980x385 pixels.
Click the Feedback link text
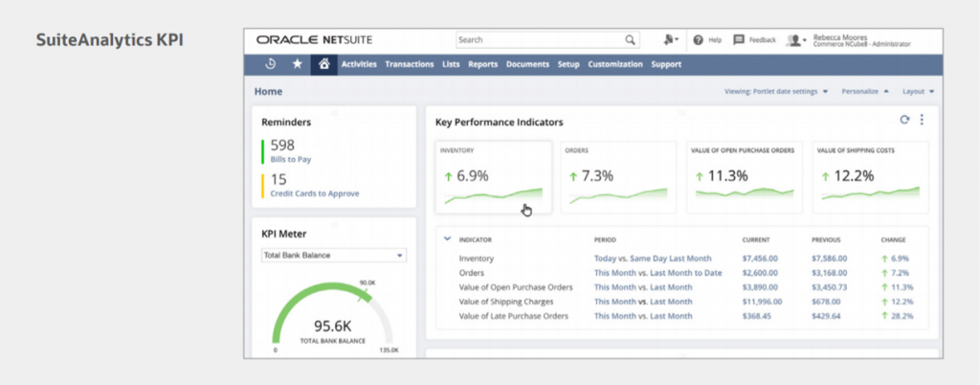(763, 40)
